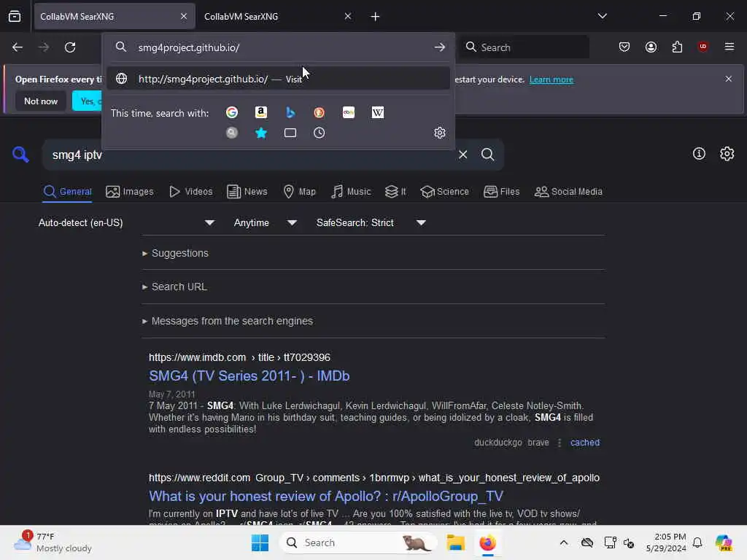Open SMG4 (TV Series 2011- ) IMDb result
747x560 pixels.
[x=249, y=376]
